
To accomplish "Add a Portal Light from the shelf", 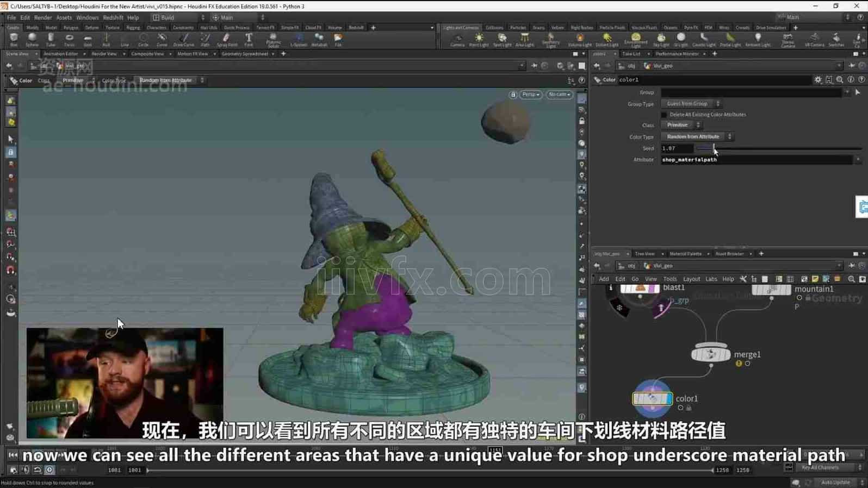I will 730,40.
